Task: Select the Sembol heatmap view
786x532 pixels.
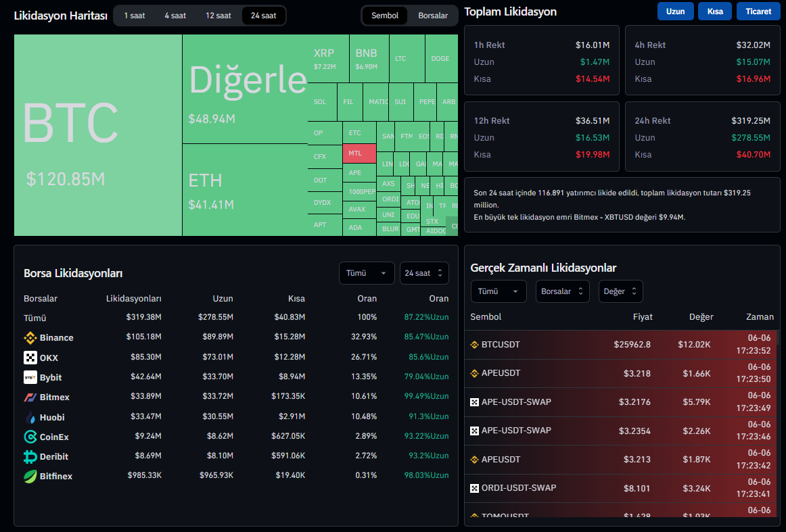Action: [x=385, y=16]
